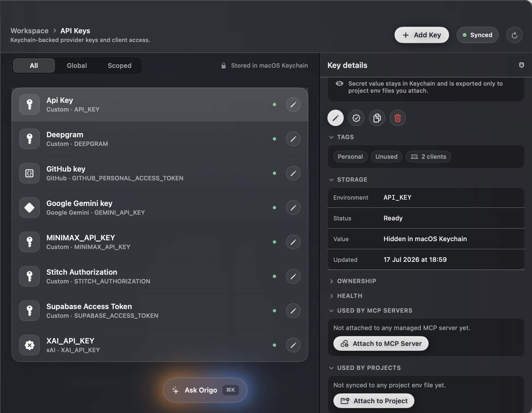This screenshot has width=532, height=413.
Task: Switch to the Global tab
Action: tap(77, 65)
